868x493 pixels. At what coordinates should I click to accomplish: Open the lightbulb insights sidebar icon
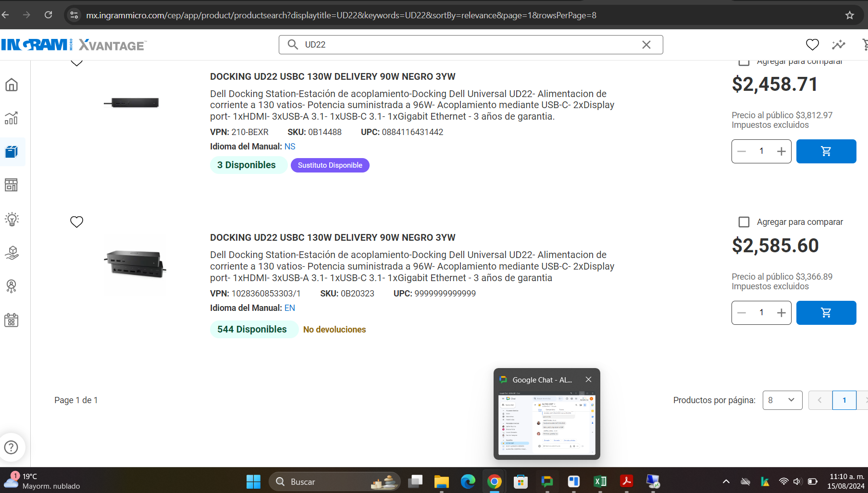point(12,219)
